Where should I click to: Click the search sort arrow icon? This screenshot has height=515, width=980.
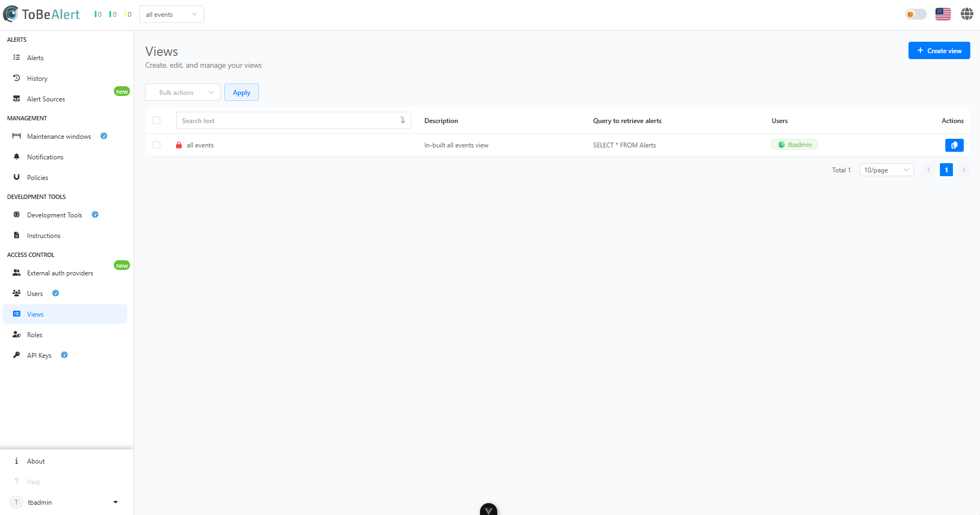[403, 120]
